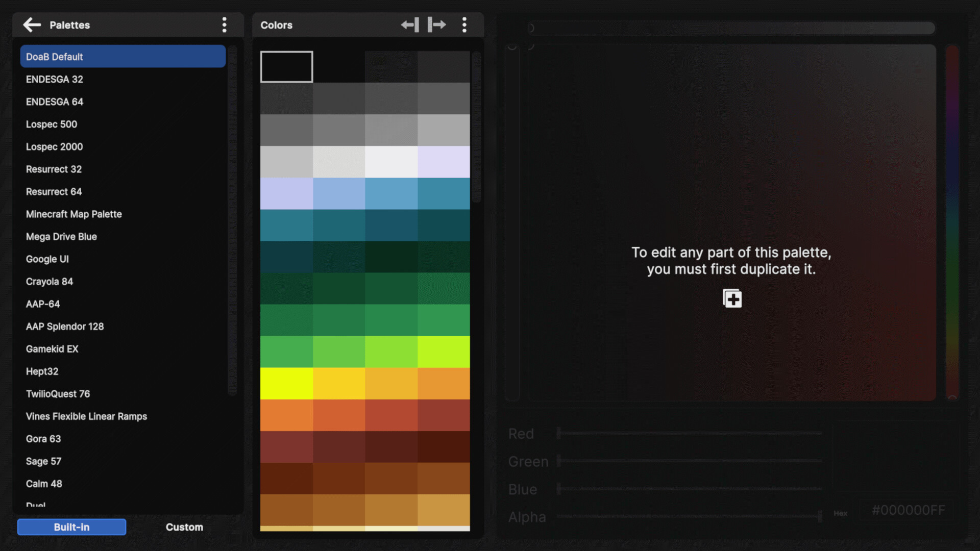Select the Lospec 500 palette

click(x=51, y=124)
